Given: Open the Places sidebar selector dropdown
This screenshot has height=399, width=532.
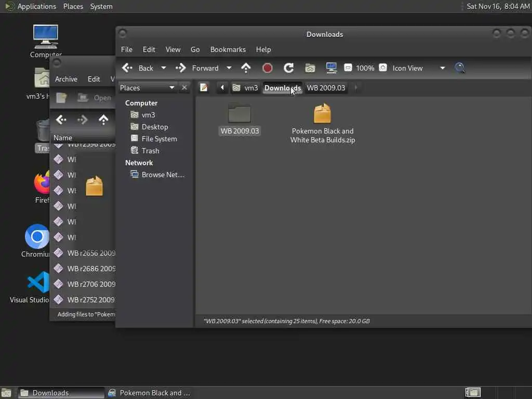Looking at the screenshot, I should click(147, 88).
